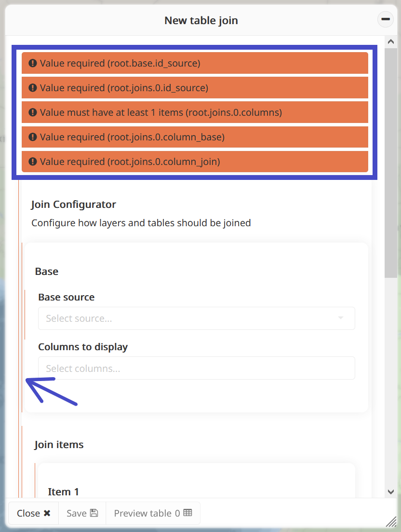Click the exclamation icon beside column_join error

pyautogui.click(x=33, y=162)
